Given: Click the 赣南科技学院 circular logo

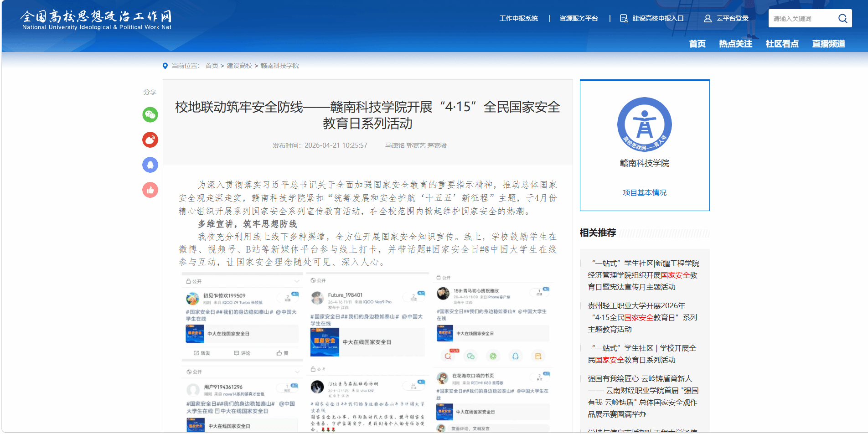Looking at the screenshot, I should (x=644, y=124).
